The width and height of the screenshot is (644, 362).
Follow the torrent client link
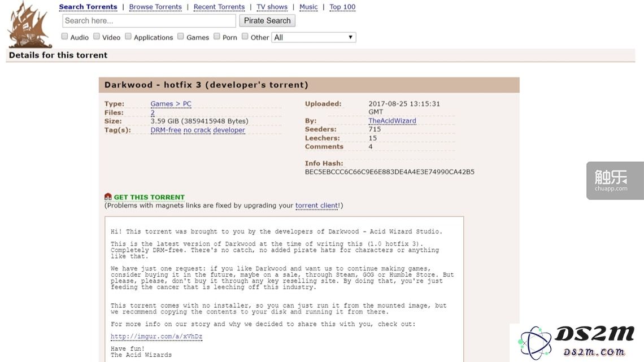pyautogui.click(x=317, y=206)
